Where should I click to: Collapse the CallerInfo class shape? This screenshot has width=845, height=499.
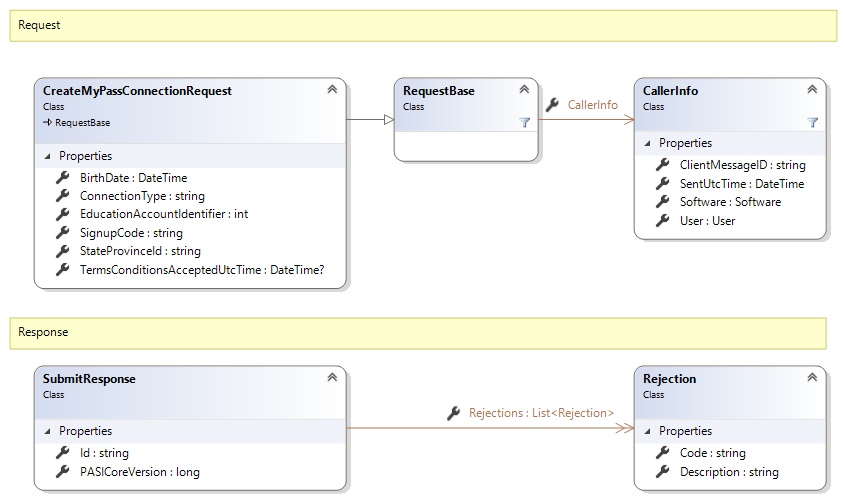(x=811, y=90)
